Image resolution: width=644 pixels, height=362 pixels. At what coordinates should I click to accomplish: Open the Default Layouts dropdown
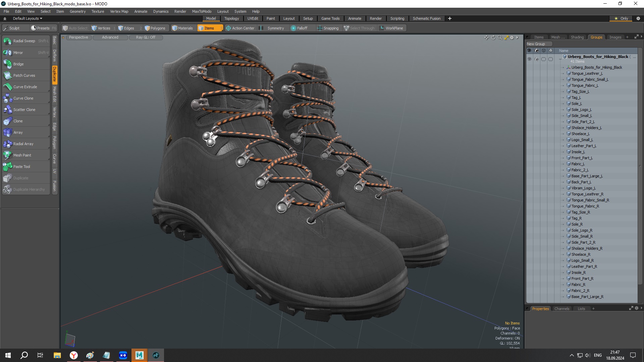point(28,18)
